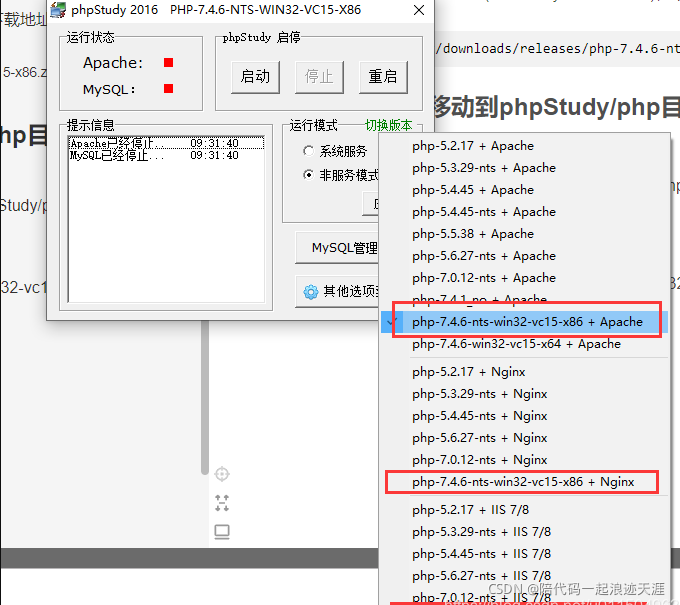Choose php-7.4.6-win32-vc15-x64 + Apache
Image resolution: width=680 pixels, height=605 pixels.
525,344
